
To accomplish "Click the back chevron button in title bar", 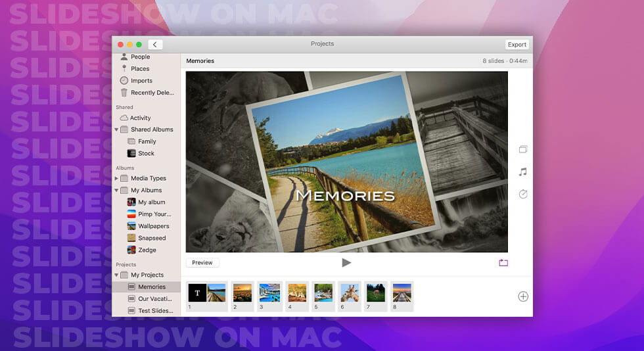I will pyautogui.click(x=155, y=45).
